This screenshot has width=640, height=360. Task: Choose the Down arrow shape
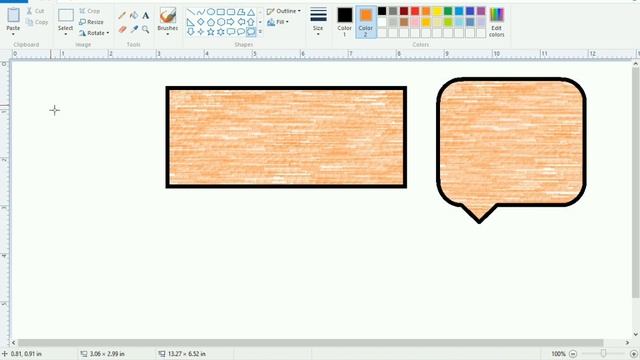tap(191, 31)
